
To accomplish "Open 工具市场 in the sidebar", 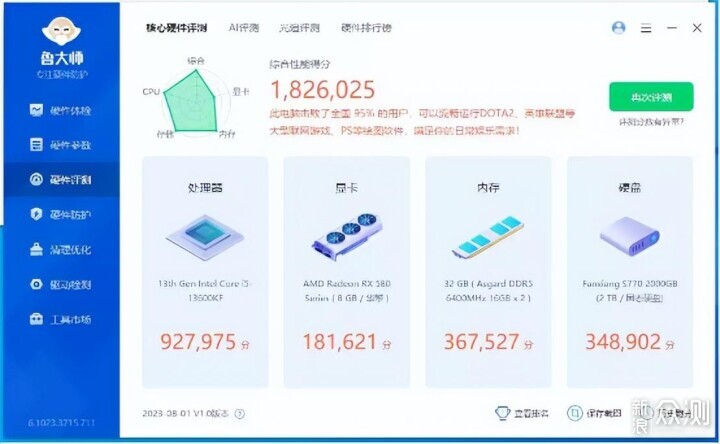I will 61,319.
